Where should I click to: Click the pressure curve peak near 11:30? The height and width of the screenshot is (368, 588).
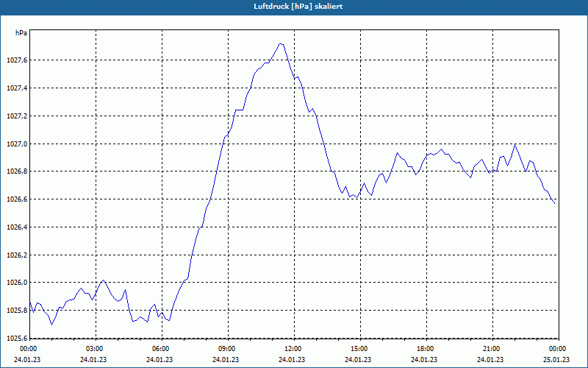(281, 43)
